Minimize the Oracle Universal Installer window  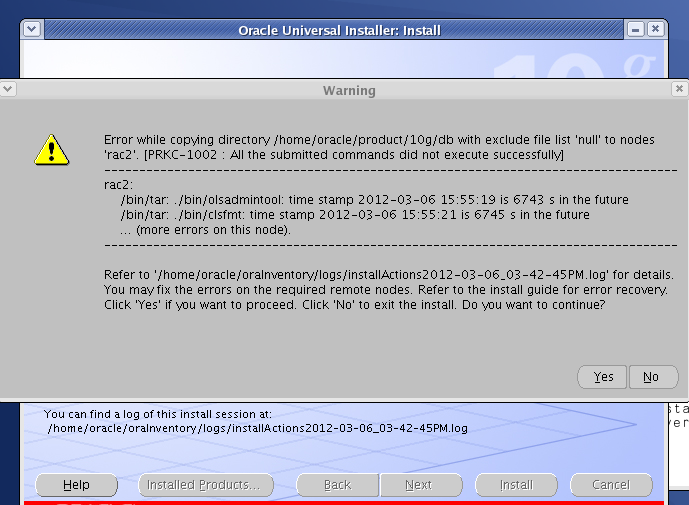pos(635,29)
